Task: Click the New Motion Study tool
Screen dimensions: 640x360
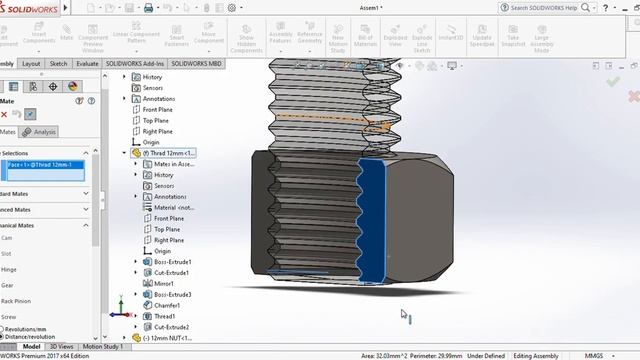Action: tap(338, 38)
